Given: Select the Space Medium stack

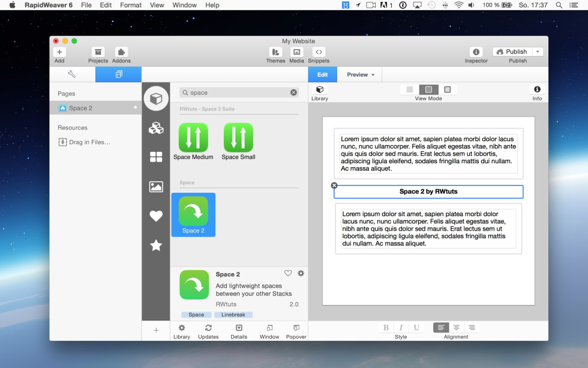Looking at the screenshot, I should (x=193, y=142).
